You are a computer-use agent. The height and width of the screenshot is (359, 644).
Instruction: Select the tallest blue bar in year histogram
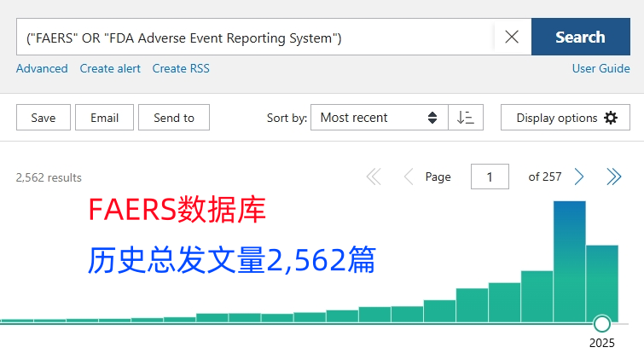(x=569, y=261)
